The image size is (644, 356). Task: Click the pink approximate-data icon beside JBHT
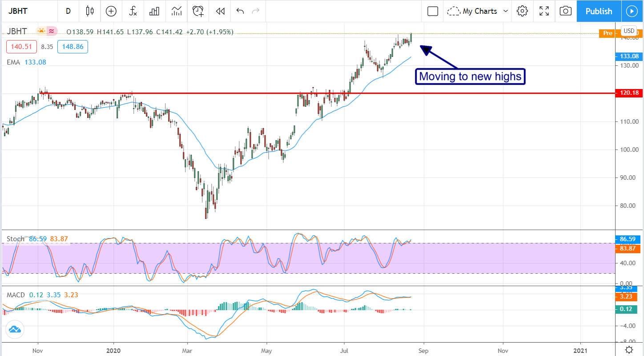tap(52, 31)
